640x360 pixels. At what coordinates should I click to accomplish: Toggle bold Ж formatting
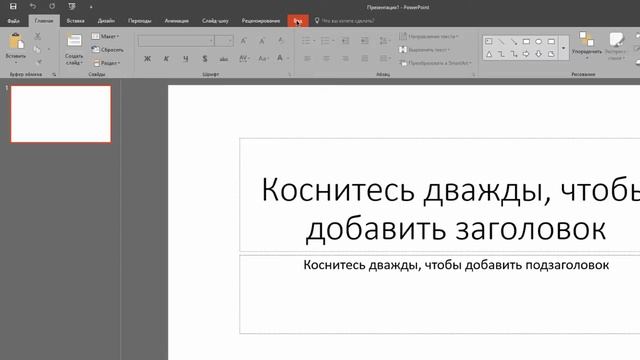(147, 59)
